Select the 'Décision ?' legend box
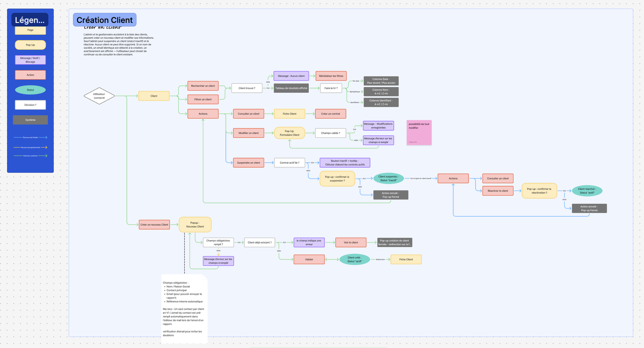 30,105
